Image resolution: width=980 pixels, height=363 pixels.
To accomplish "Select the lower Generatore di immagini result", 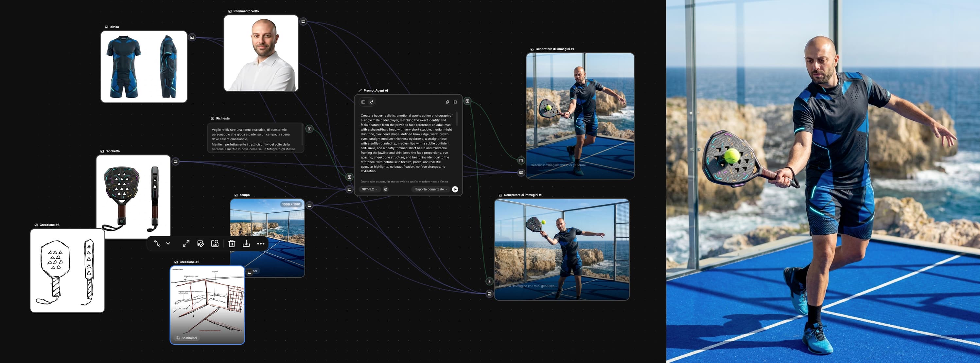I will click(562, 250).
